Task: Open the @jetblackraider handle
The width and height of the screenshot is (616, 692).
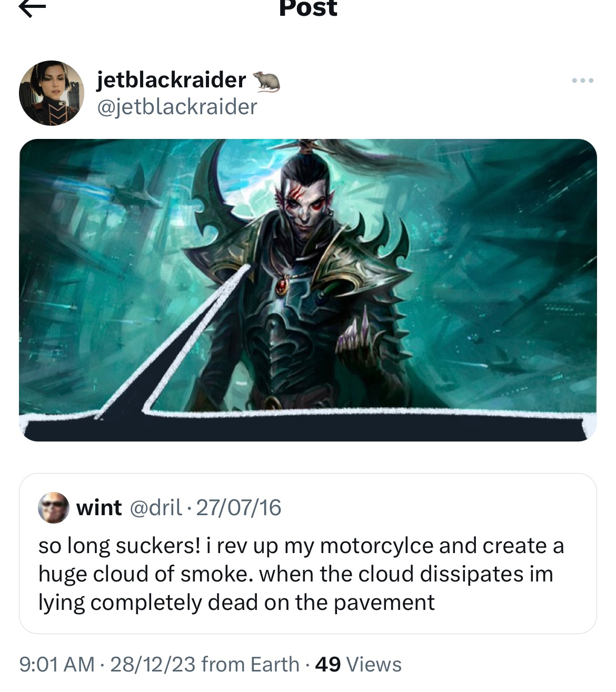Action: pos(177,107)
